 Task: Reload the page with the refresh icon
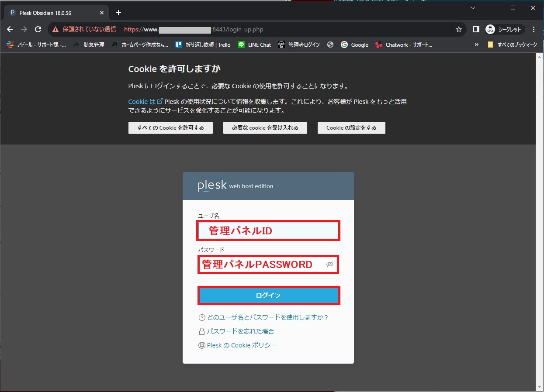point(38,29)
